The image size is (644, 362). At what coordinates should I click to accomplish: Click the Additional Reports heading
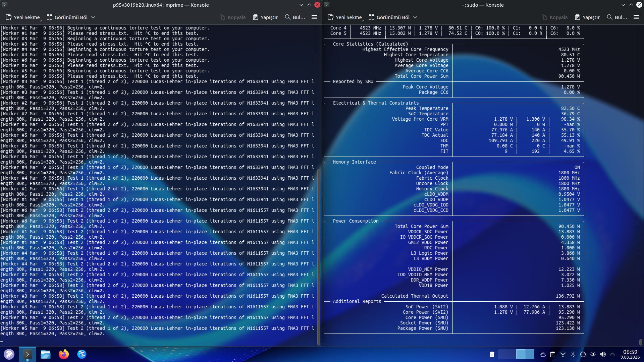(357, 301)
